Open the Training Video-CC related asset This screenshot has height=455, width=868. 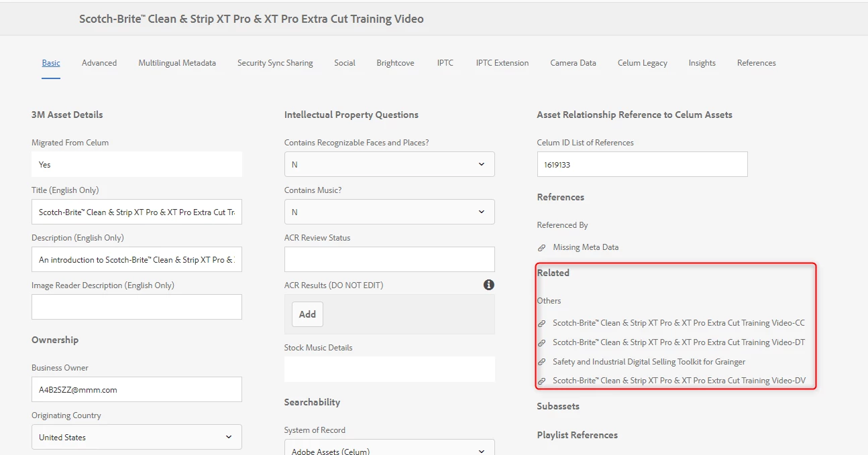[x=679, y=323]
